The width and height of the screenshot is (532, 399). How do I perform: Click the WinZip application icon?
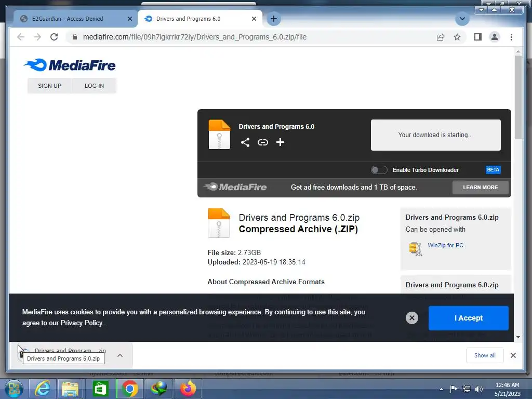[415, 249]
